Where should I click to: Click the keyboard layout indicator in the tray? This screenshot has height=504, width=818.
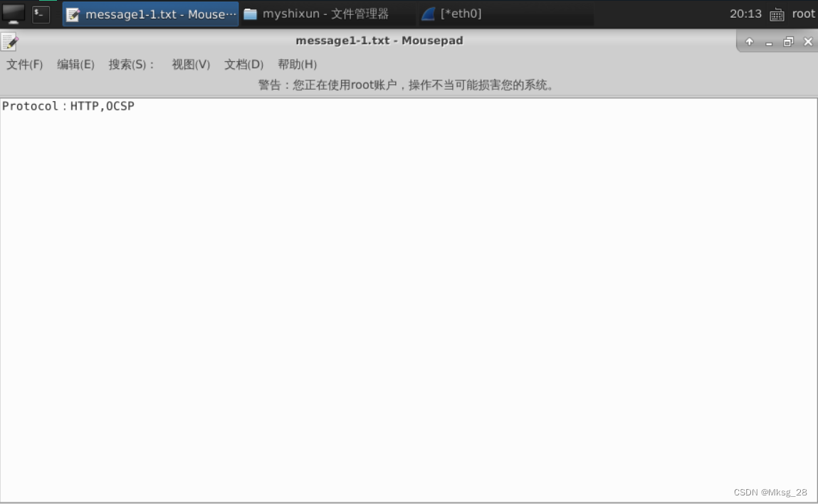point(776,14)
